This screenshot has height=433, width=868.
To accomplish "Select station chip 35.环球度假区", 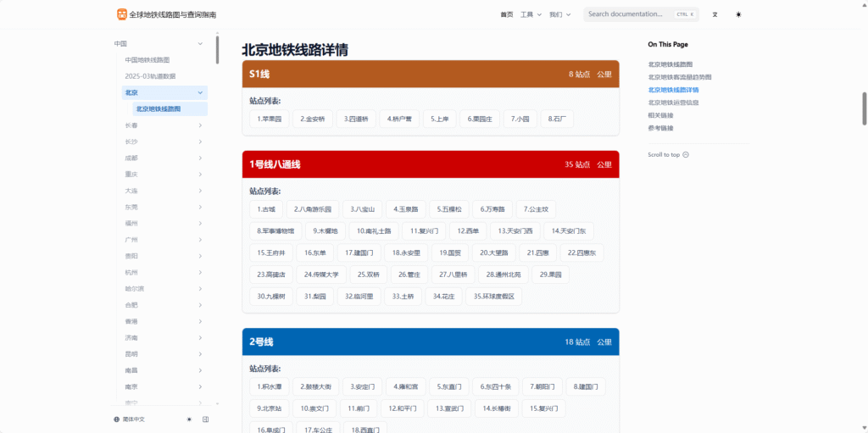I will (494, 297).
